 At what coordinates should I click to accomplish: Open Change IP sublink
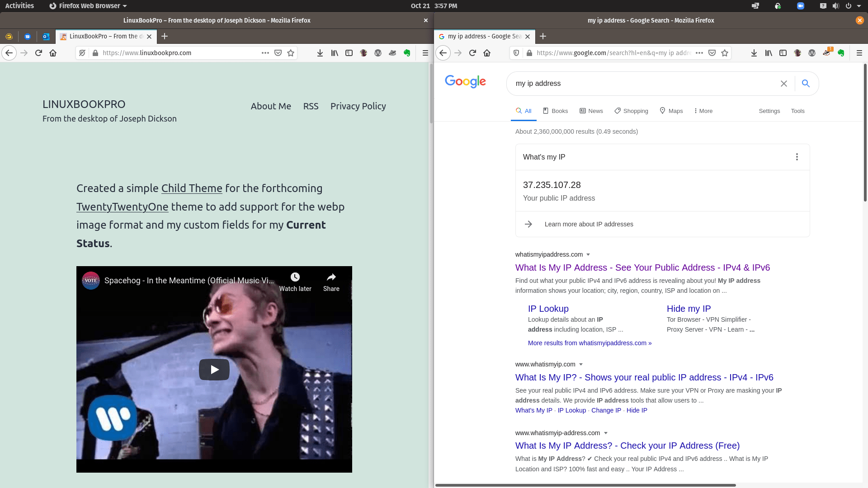tap(606, 410)
